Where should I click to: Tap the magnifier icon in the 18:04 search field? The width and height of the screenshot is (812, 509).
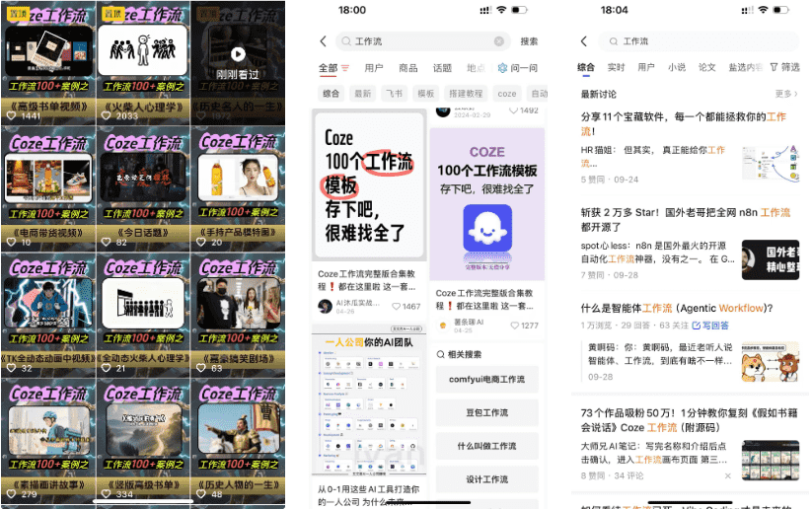click(613, 41)
